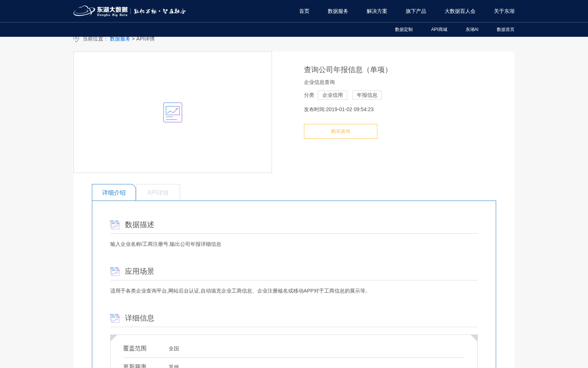
Task: Click the title 查询公司年报信息（单项）
Action: pyautogui.click(x=348, y=70)
